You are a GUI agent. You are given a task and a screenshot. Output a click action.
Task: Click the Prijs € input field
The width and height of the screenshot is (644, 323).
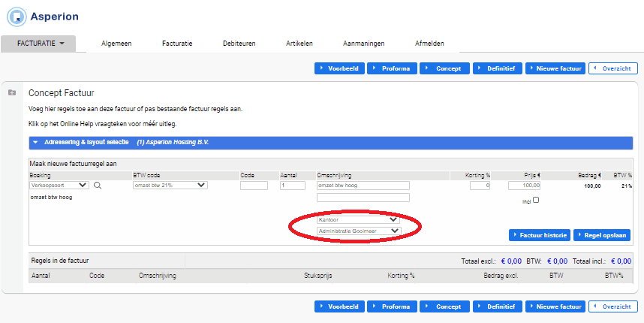click(x=524, y=186)
